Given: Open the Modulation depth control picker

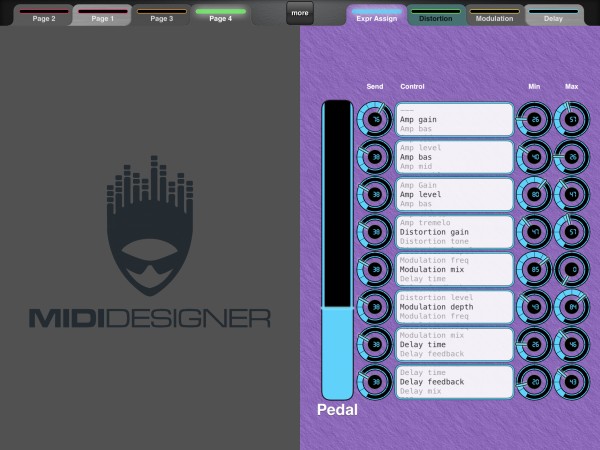Looking at the screenshot, I should pyautogui.click(x=455, y=307).
